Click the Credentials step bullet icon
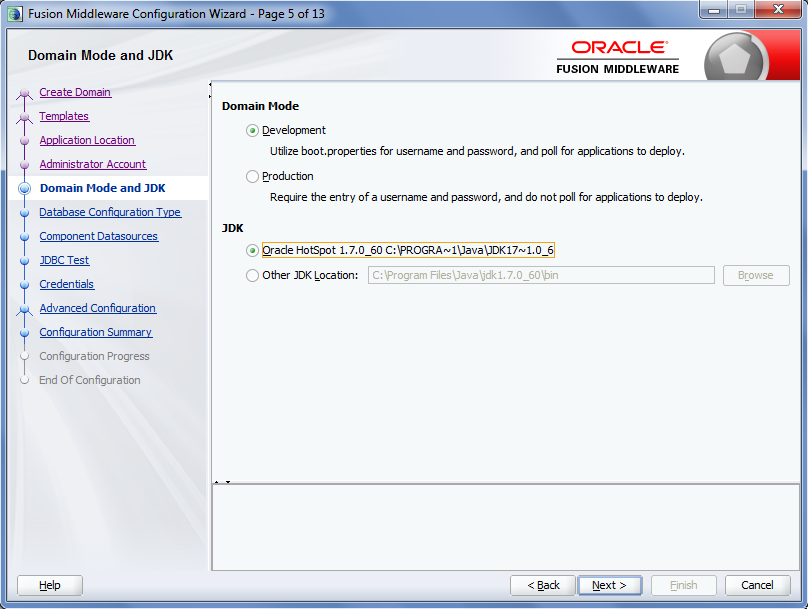The width and height of the screenshot is (808, 609). (24, 285)
